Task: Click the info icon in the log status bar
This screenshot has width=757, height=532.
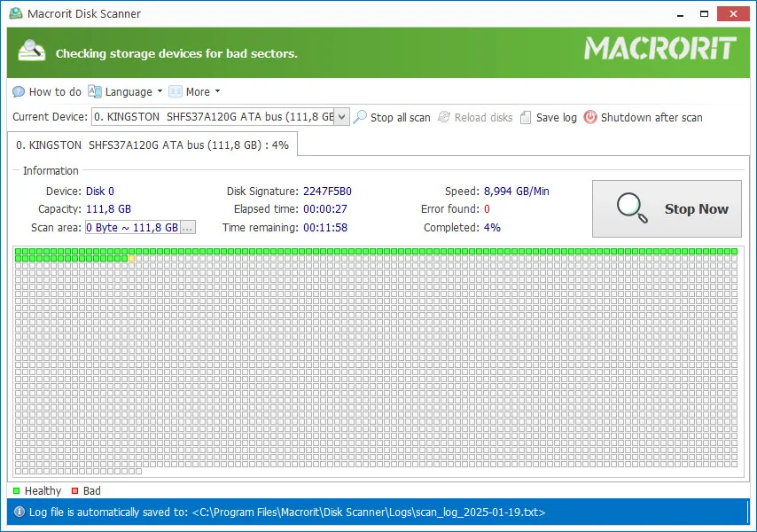Action: [x=20, y=512]
